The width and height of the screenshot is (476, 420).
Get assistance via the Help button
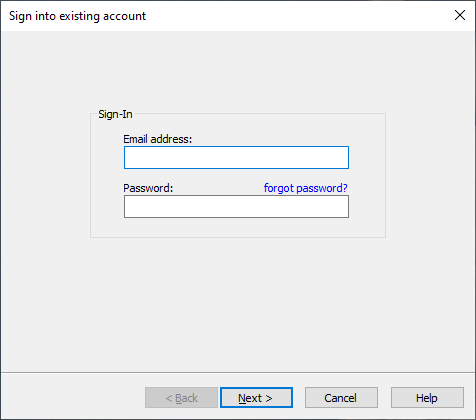[427, 398]
